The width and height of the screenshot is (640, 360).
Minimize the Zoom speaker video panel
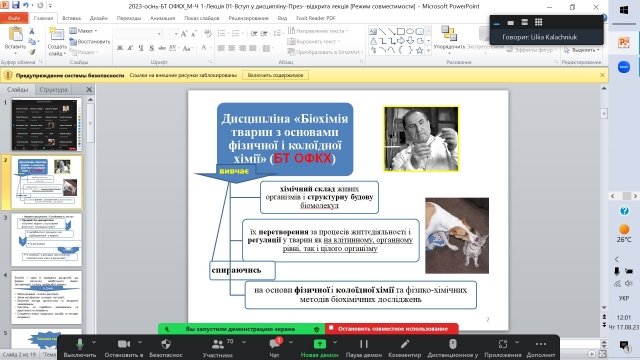tap(496, 23)
